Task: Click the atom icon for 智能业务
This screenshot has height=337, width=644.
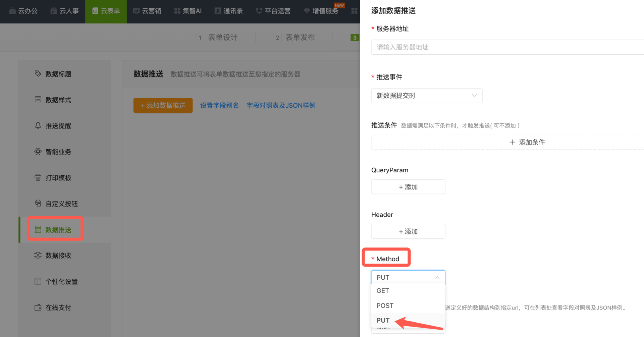Action: click(x=38, y=152)
